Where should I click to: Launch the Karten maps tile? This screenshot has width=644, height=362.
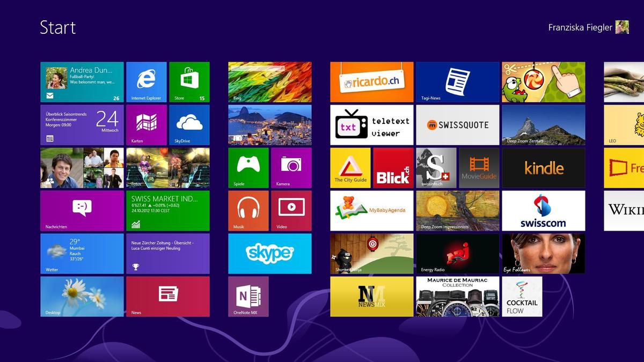point(147,125)
